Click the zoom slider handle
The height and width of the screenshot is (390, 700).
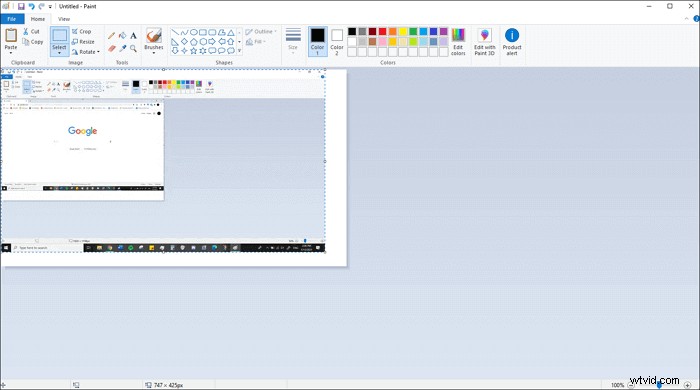(659, 385)
